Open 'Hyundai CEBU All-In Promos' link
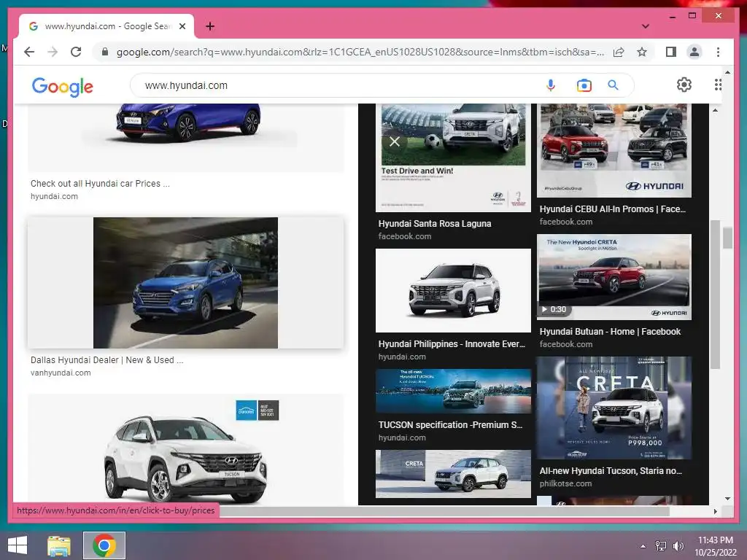Screen dimensions: 747x560 [613, 209]
